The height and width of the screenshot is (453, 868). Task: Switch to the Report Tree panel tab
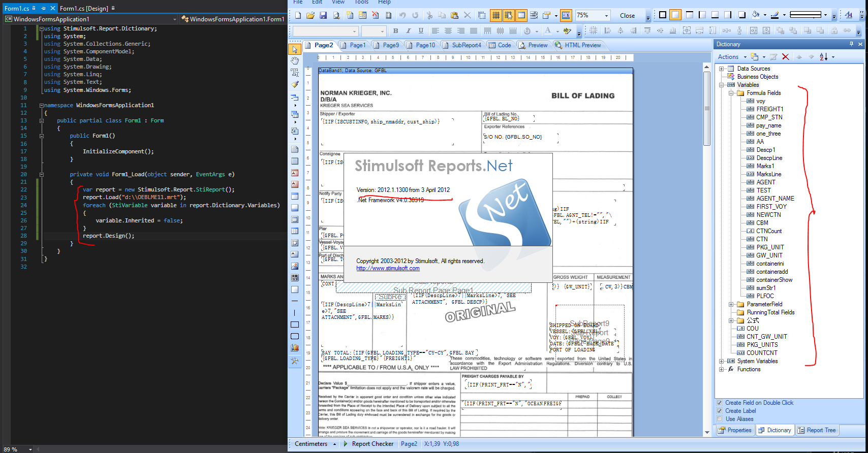click(817, 430)
